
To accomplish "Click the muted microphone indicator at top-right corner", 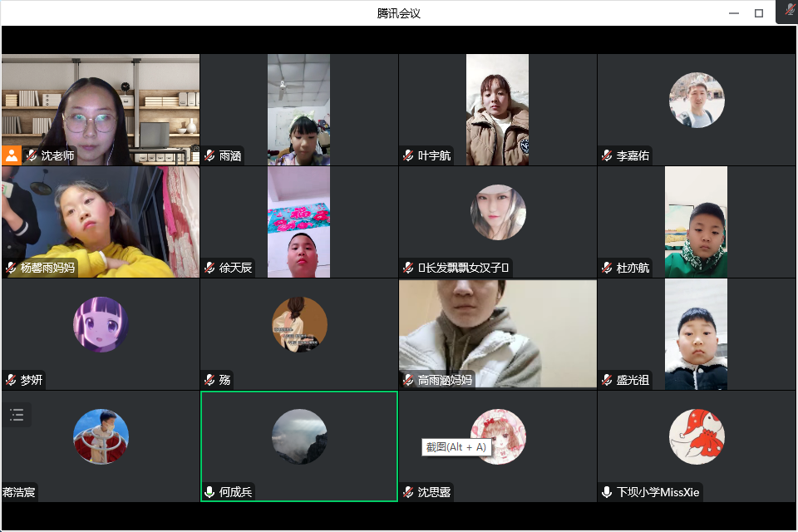I will (x=790, y=10).
